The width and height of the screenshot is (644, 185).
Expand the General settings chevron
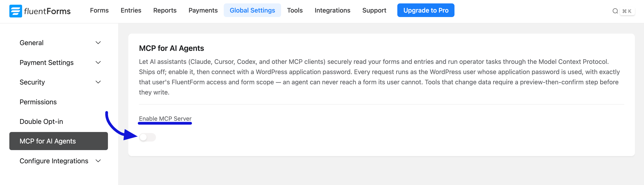[x=98, y=43]
